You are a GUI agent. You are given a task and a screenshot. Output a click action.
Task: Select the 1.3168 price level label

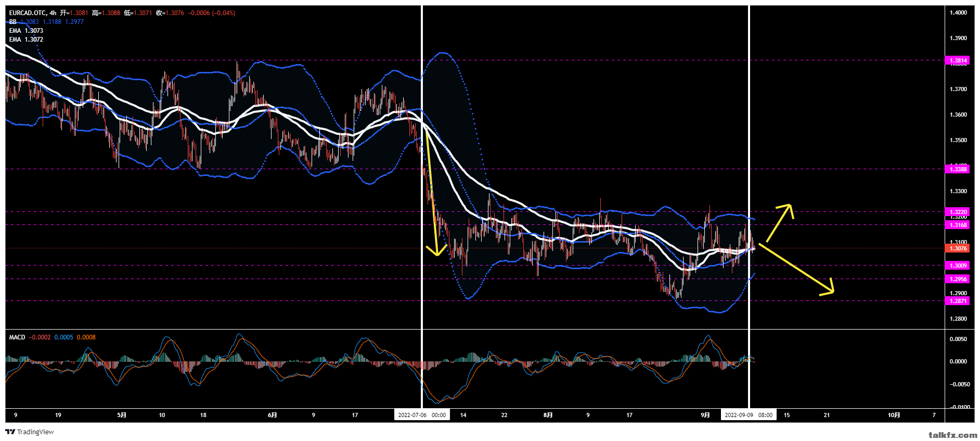tap(957, 225)
